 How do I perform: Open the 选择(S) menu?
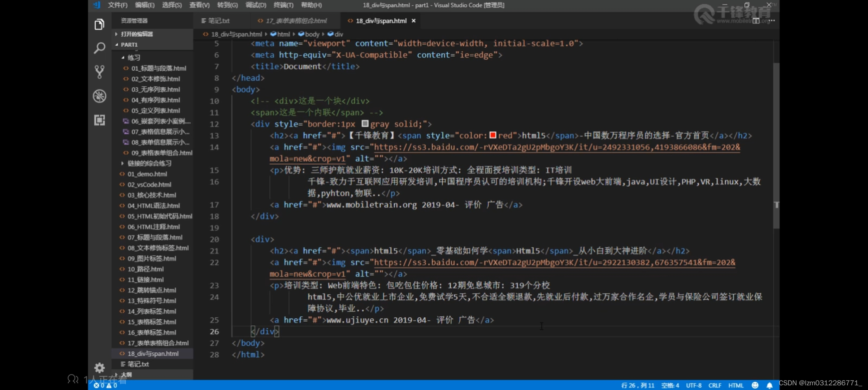tap(172, 5)
